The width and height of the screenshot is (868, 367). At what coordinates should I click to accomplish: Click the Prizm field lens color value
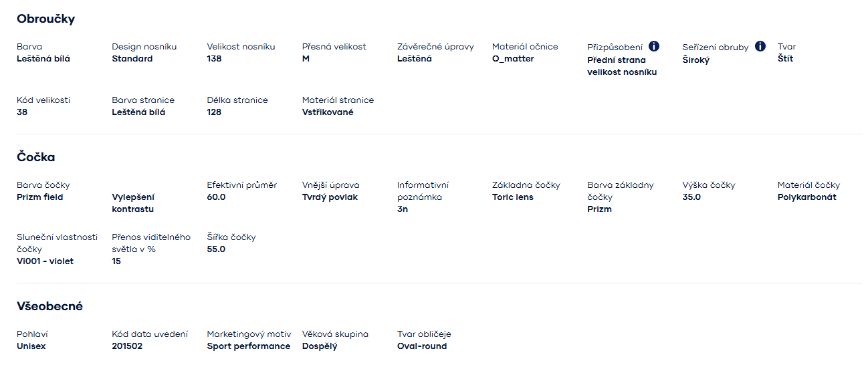39,197
